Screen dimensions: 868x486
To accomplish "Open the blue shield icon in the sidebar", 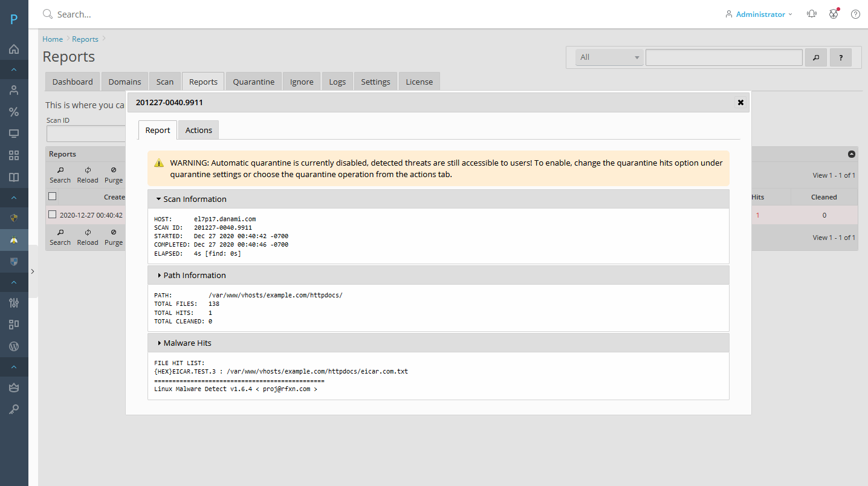I will pyautogui.click(x=14, y=262).
